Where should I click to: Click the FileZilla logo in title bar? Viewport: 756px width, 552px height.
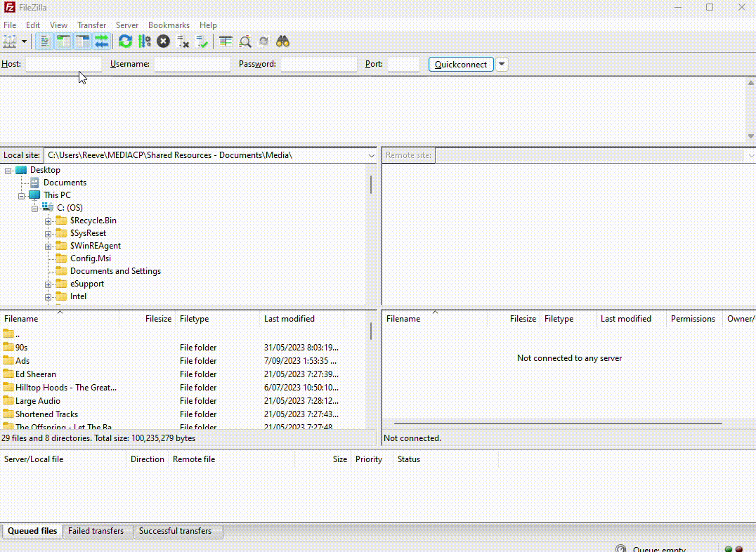[9, 7]
